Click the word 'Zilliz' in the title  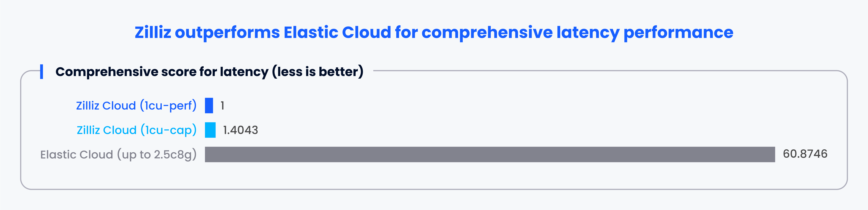click(153, 33)
